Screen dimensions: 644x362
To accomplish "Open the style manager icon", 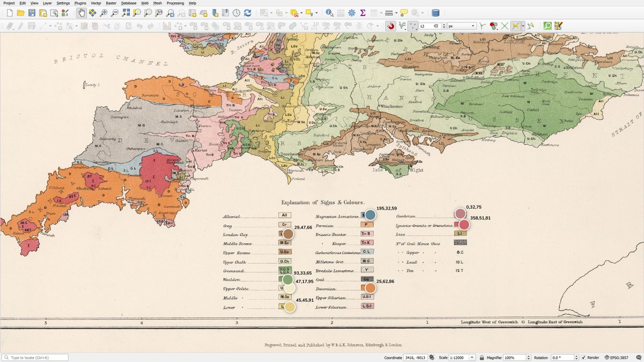I will [x=65, y=12].
